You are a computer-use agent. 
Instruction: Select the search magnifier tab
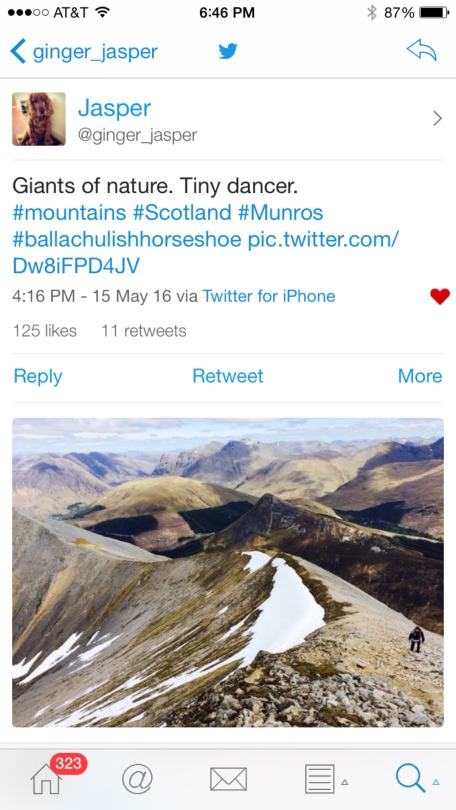410,778
